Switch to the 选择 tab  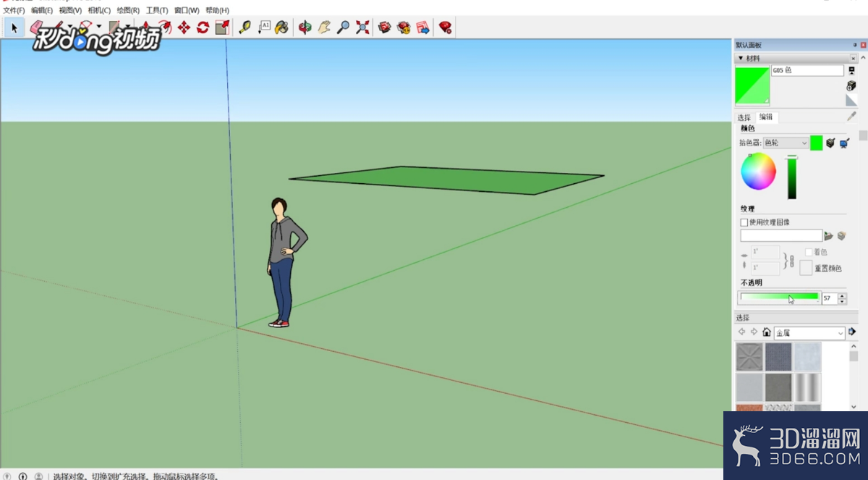[744, 117]
